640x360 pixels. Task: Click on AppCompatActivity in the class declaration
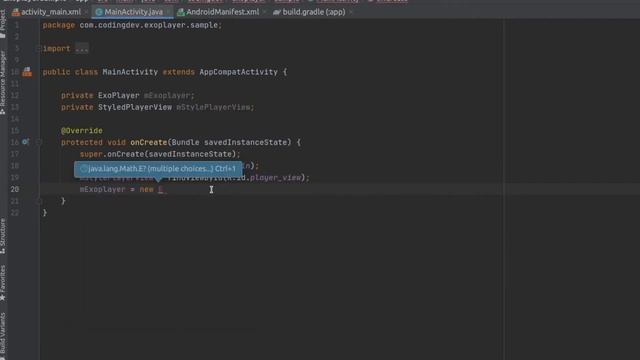click(x=238, y=72)
